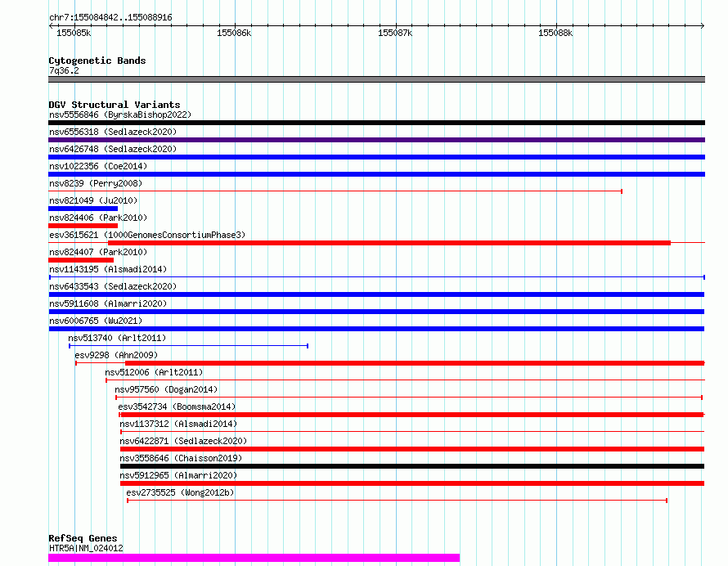Screen dimensions: 728x566
Task: Select nsv1137312 (Alsmadi2014) label
Action: (178, 424)
